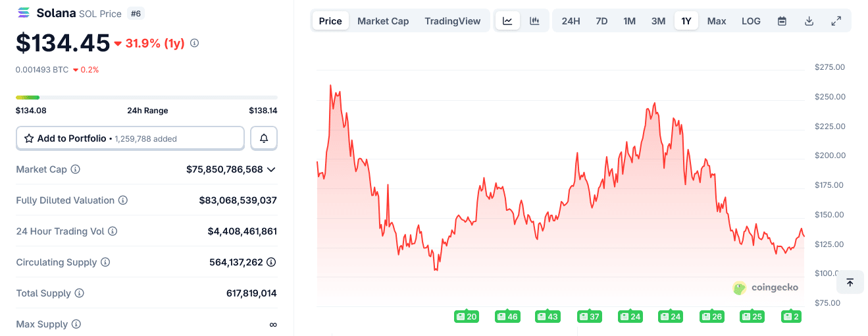Select the 3M time range

(658, 21)
